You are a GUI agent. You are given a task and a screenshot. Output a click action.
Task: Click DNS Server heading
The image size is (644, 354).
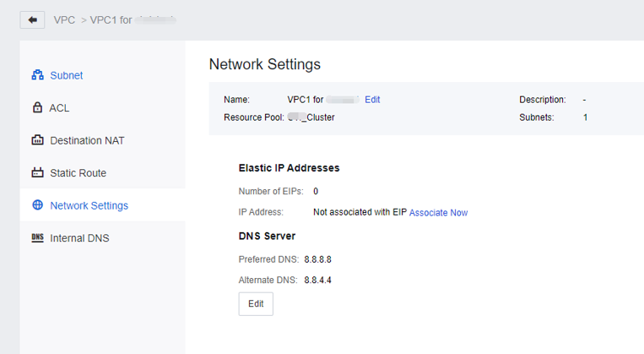point(267,236)
